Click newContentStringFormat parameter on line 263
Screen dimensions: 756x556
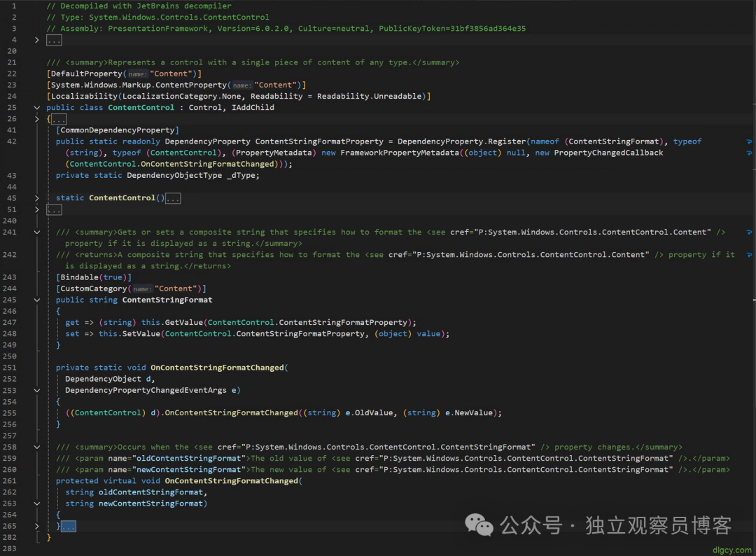[150, 503]
